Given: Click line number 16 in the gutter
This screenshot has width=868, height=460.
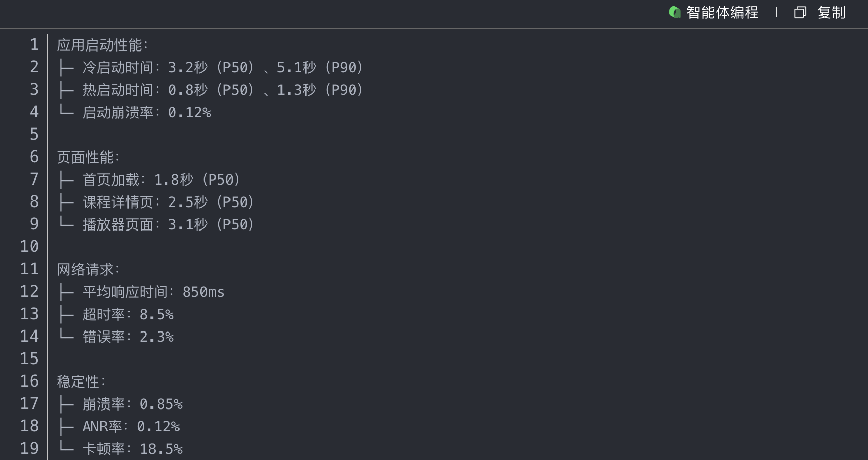Looking at the screenshot, I should coord(30,381).
